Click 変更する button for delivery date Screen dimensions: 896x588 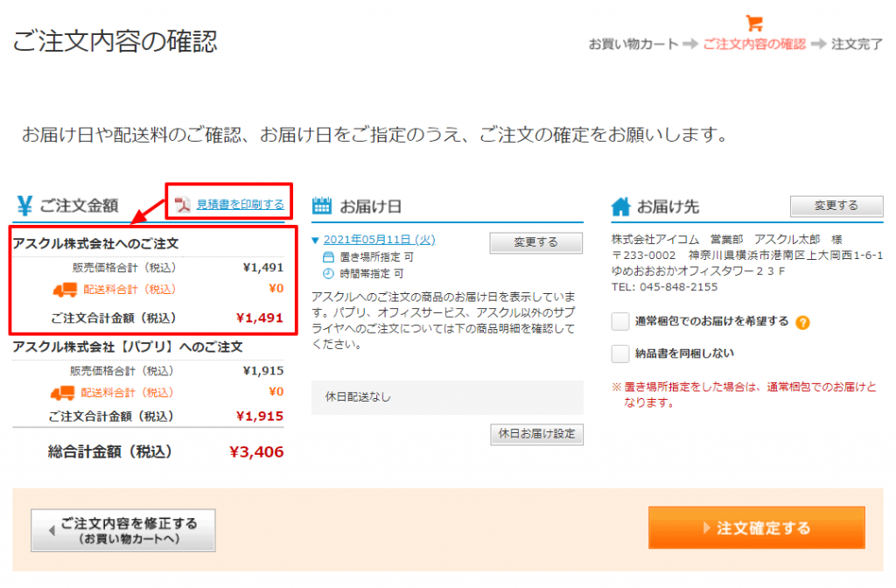[x=536, y=242]
